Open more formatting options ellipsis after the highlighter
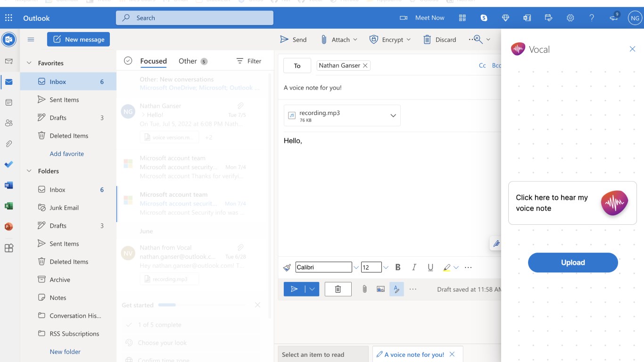This screenshot has height=362, width=644. [x=468, y=267]
